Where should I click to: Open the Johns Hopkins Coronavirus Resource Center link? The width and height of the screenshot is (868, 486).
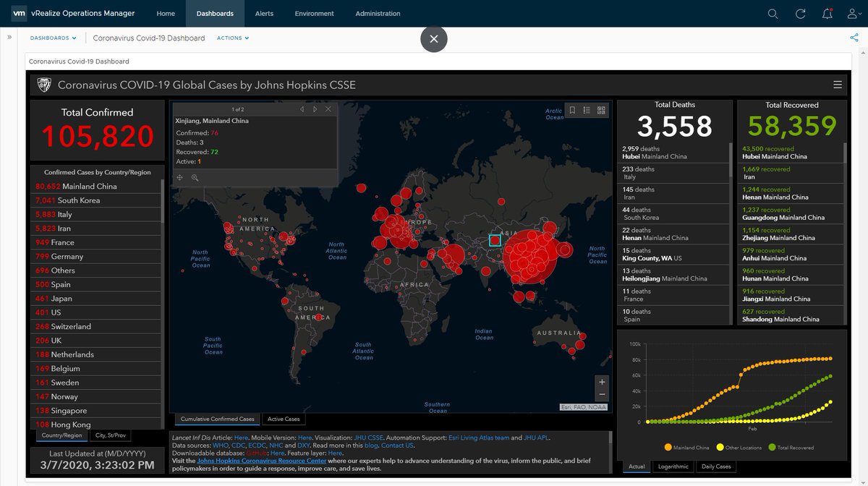pos(262,461)
